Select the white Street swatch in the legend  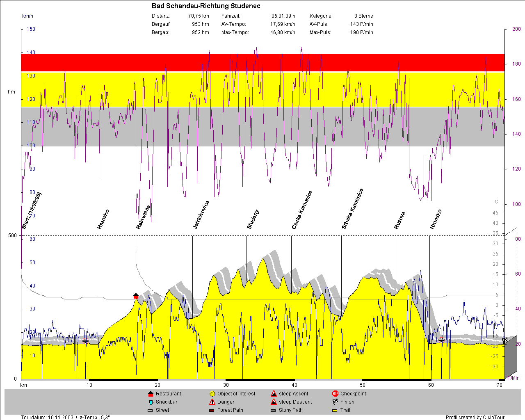(150, 410)
